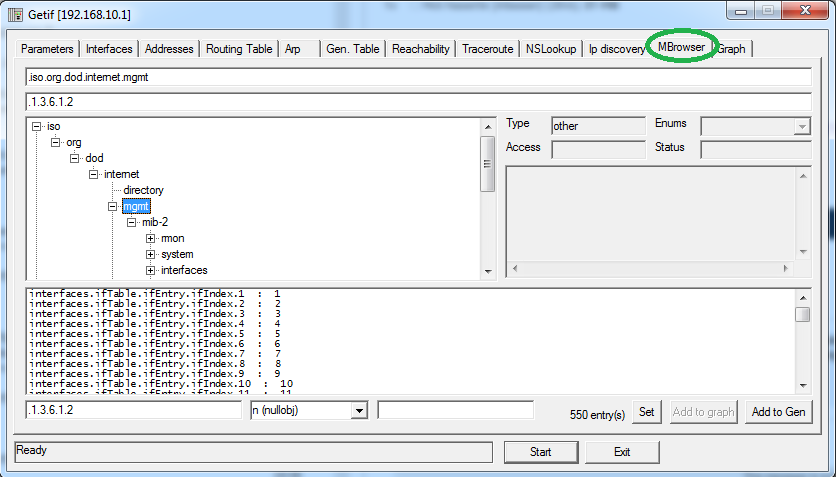Expand the interfaces tree node
The image size is (836, 477).
pyautogui.click(x=150, y=270)
